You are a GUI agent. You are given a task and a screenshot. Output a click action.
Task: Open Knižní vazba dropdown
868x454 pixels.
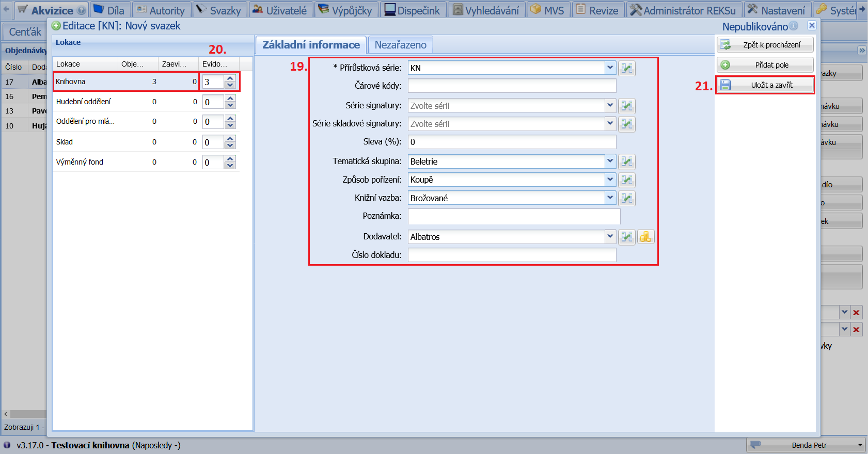pyautogui.click(x=610, y=198)
